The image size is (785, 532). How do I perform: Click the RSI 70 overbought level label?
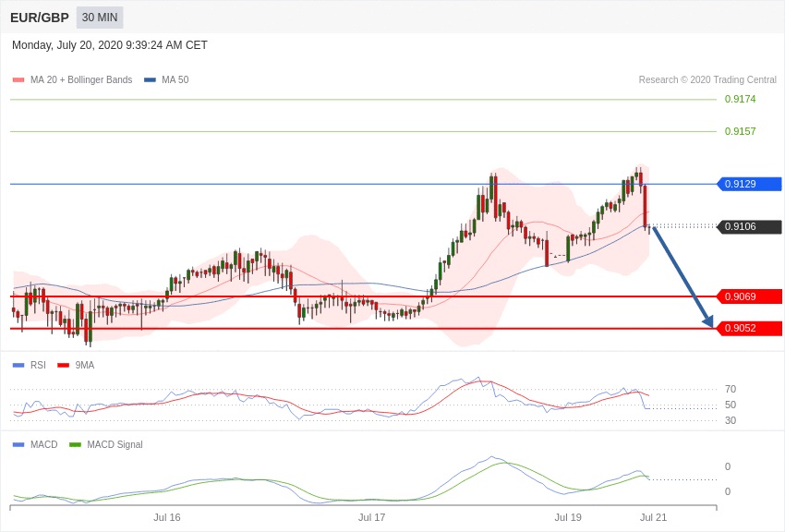731,389
